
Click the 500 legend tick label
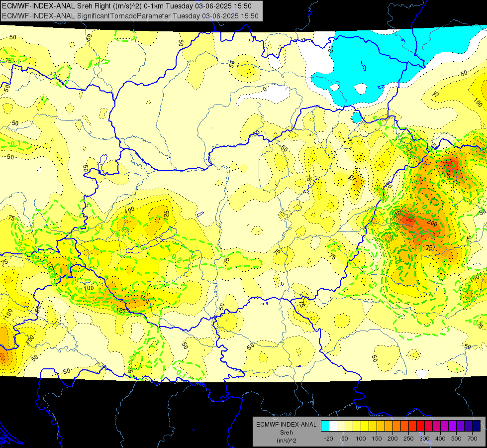pyautogui.click(x=456, y=439)
